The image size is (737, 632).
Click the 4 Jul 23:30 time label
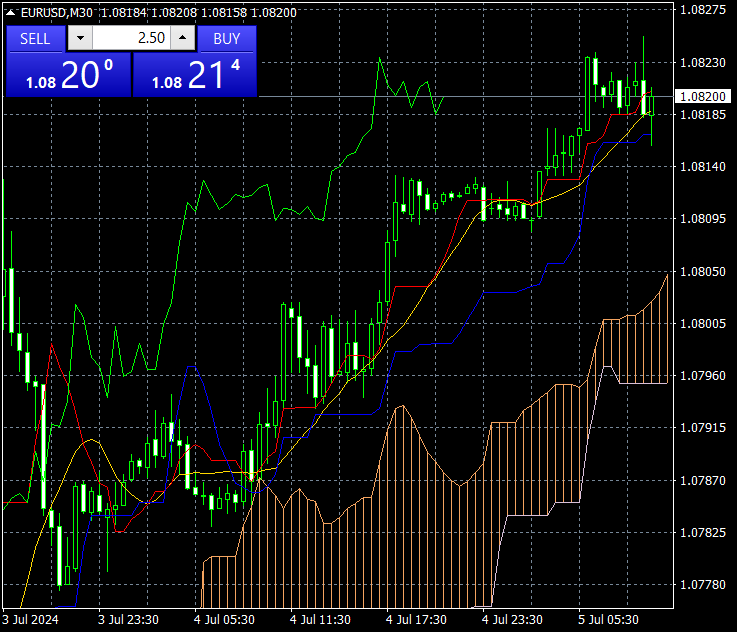[512, 620]
